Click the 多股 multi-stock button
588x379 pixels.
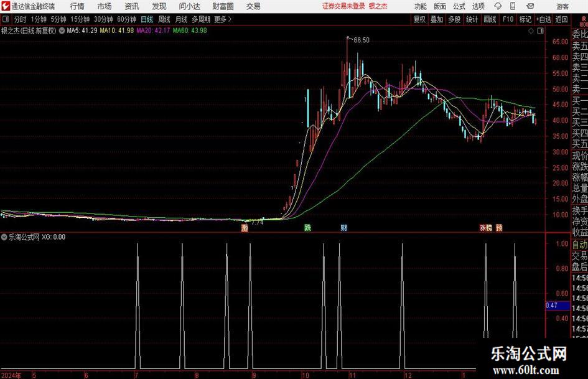click(454, 19)
